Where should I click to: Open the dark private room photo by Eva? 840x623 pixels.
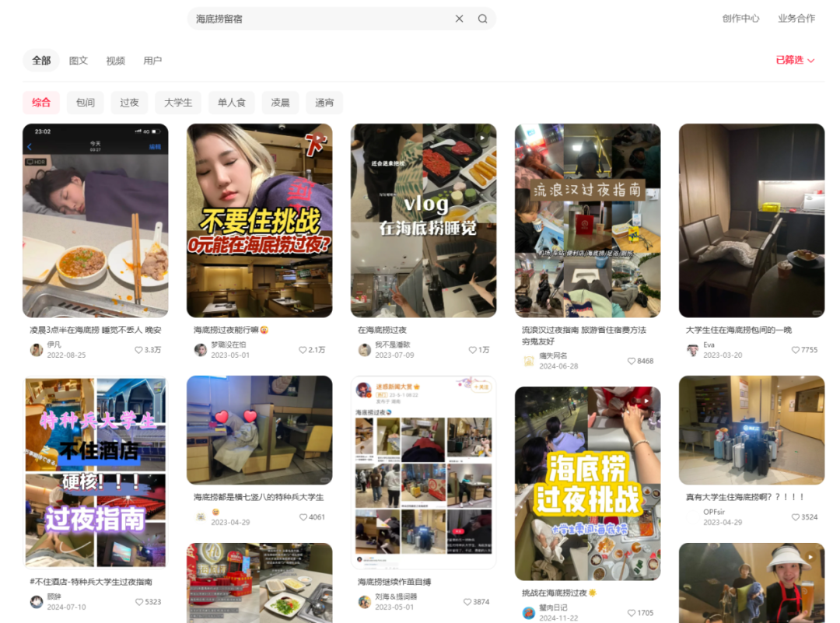(x=751, y=221)
